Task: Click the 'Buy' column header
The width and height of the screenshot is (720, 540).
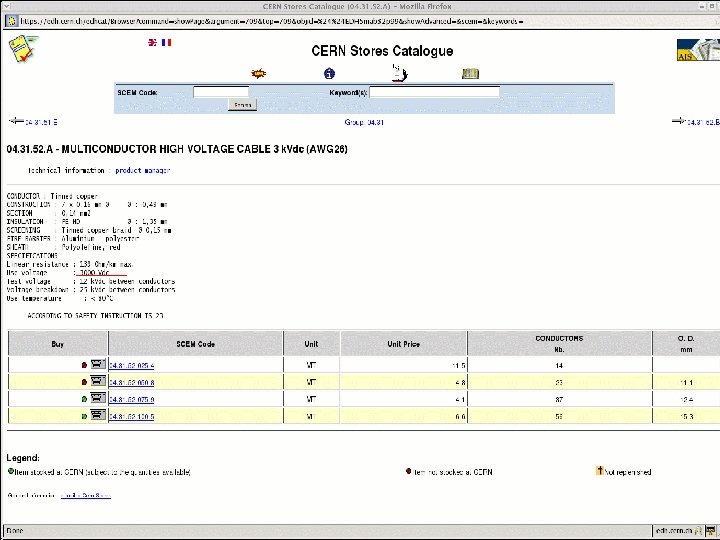Action: click(x=58, y=343)
